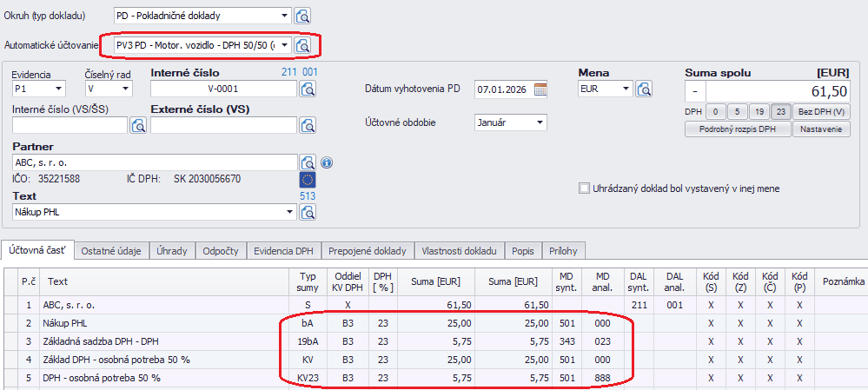Image resolution: width=868 pixels, height=390 pixels.
Task: Open calendar picker for Dátum vyhotovenia PD
Action: click(x=540, y=89)
